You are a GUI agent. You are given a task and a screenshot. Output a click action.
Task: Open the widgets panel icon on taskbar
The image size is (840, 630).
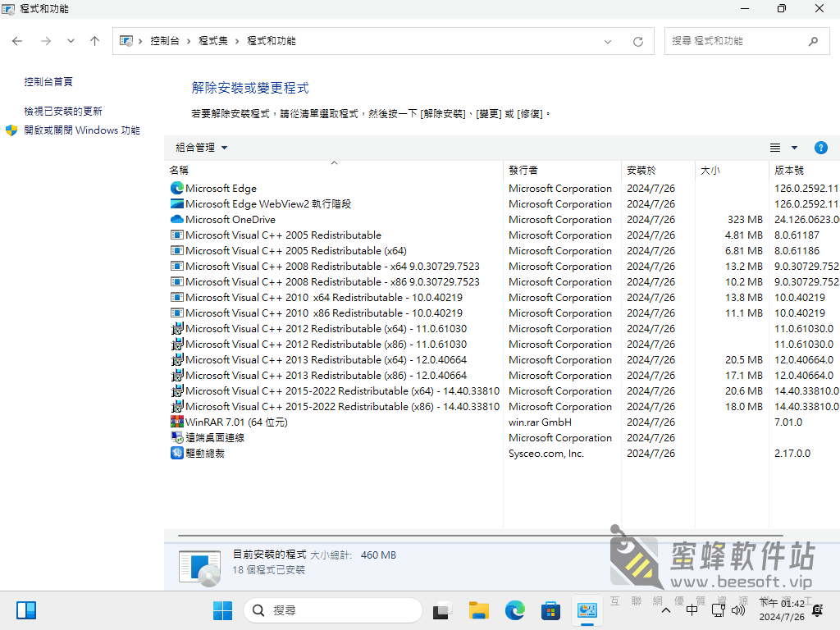coord(25,610)
